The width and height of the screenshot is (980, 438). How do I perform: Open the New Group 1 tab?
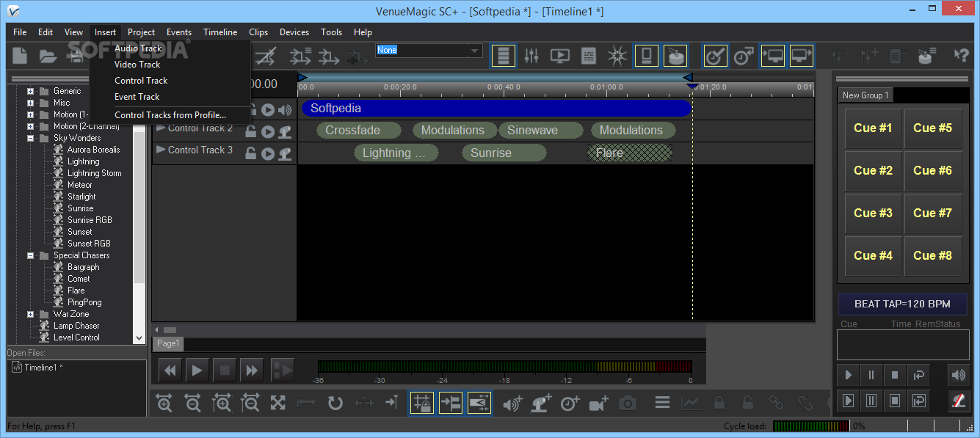point(865,95)
